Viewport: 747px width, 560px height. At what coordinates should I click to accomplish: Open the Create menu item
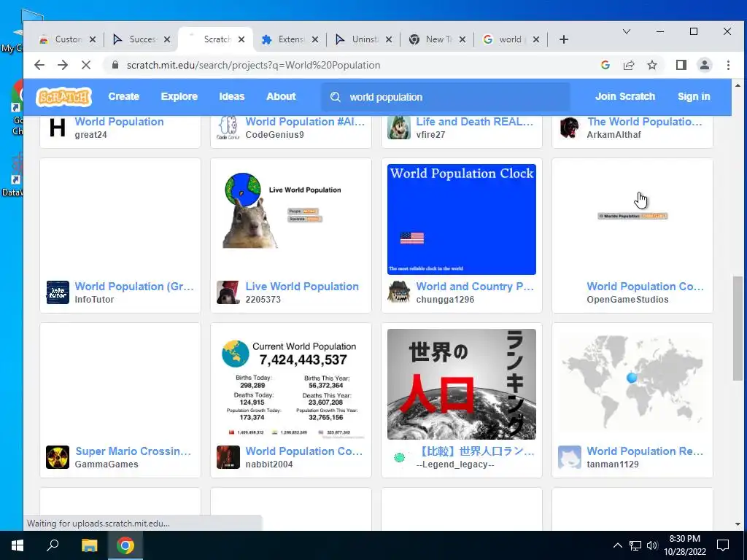point(124,97)
